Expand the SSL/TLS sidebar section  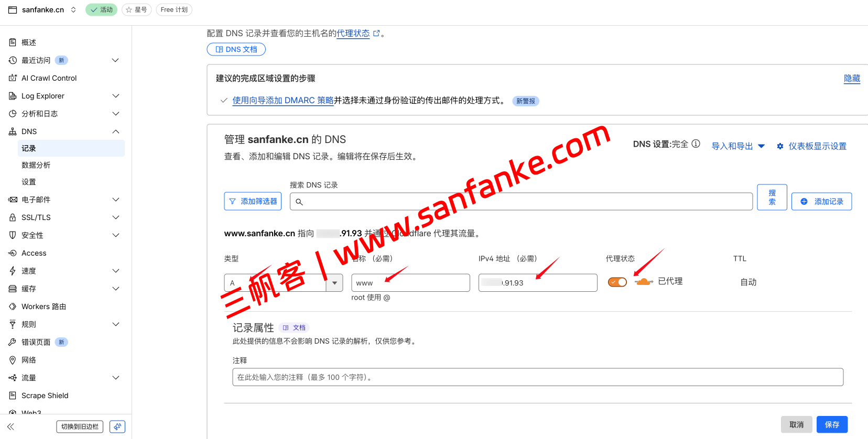[116, 217]
